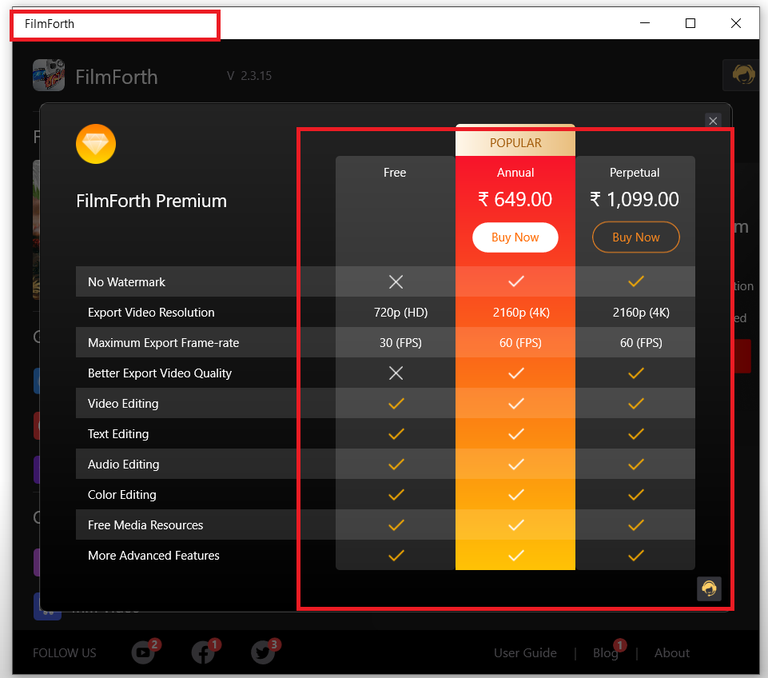This screenshot has height=678, width=768.
Task: Click the Video Editing checkmark in Free column
Action: (396, 404)
